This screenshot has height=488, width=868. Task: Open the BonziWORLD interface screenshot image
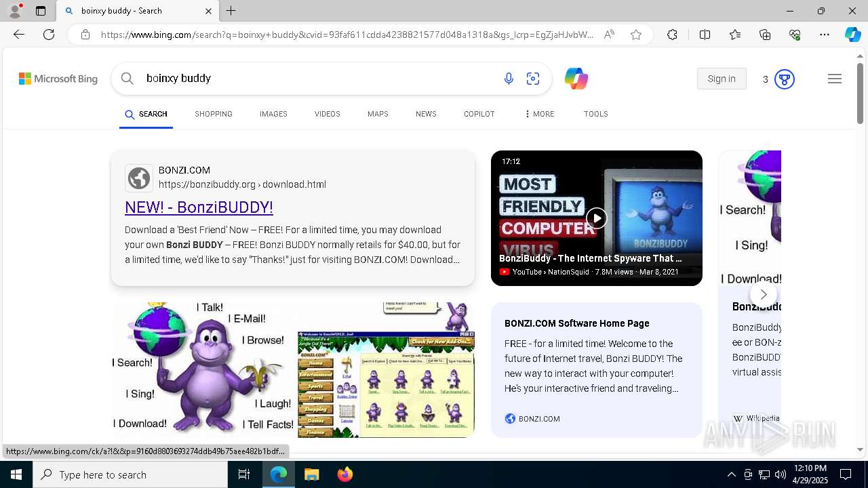pyautogui.click(x=386, y=370)
